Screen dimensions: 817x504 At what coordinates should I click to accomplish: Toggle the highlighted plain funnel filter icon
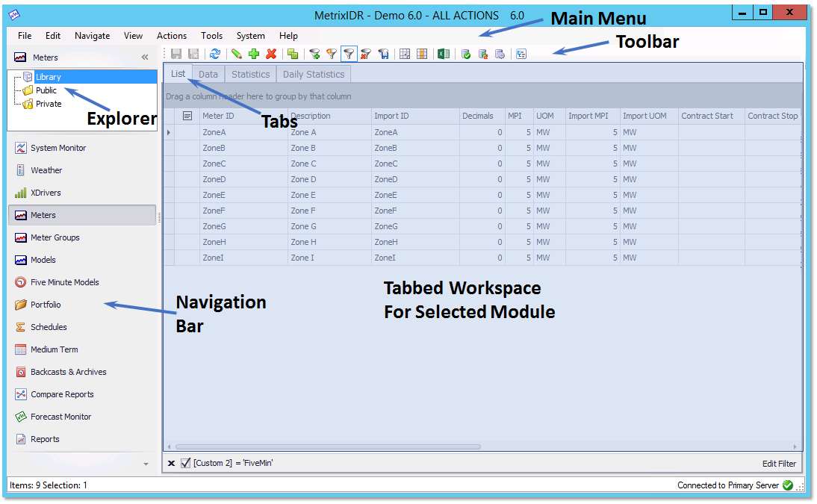[349, 54]
